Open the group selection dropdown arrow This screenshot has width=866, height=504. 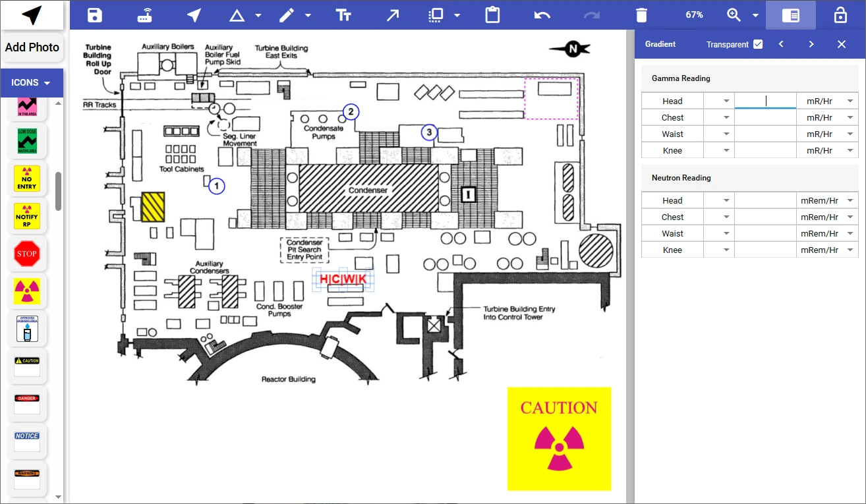click(x=457, y=16)
